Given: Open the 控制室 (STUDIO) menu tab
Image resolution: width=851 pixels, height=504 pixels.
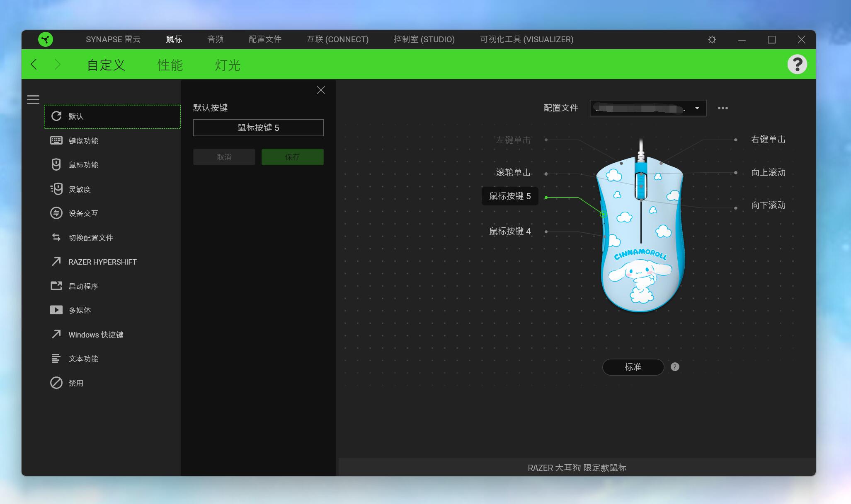Looking at the screenshot, I should 424,39.
